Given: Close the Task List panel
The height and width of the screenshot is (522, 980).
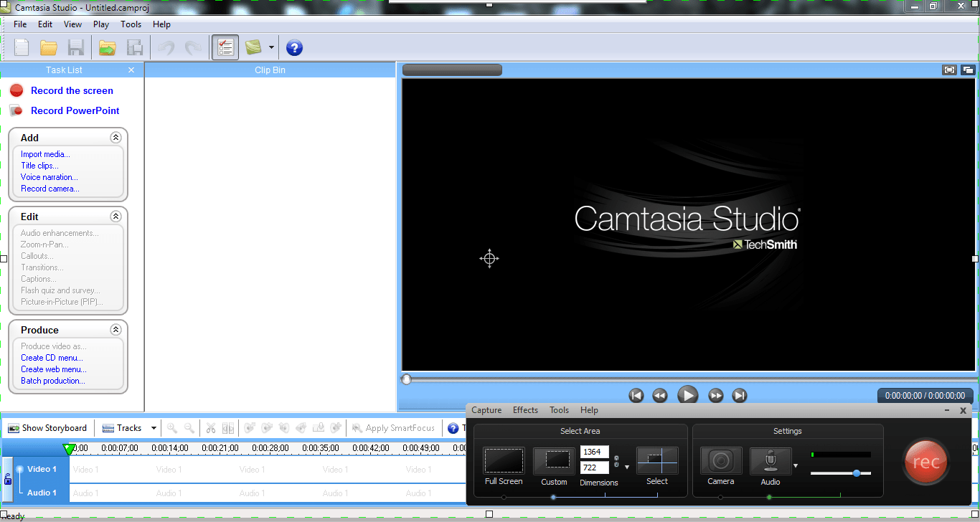Looking at the screenshot, I should (x=131, y=70).
